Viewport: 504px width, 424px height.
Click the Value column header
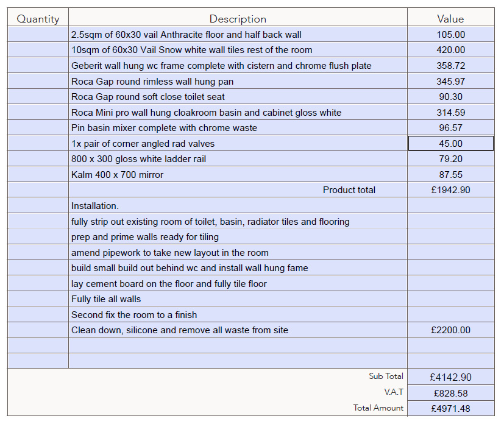(x=450, y=19)
